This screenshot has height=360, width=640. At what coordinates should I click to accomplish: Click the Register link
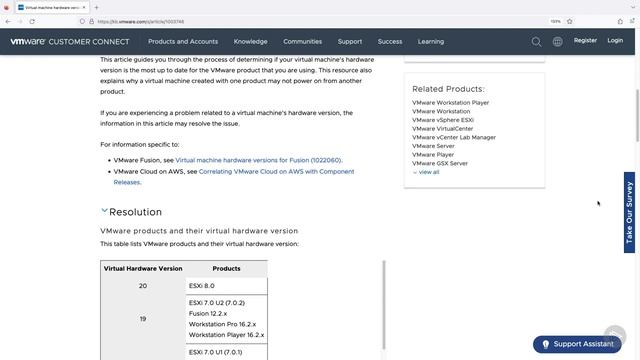(x=585, y=40)
